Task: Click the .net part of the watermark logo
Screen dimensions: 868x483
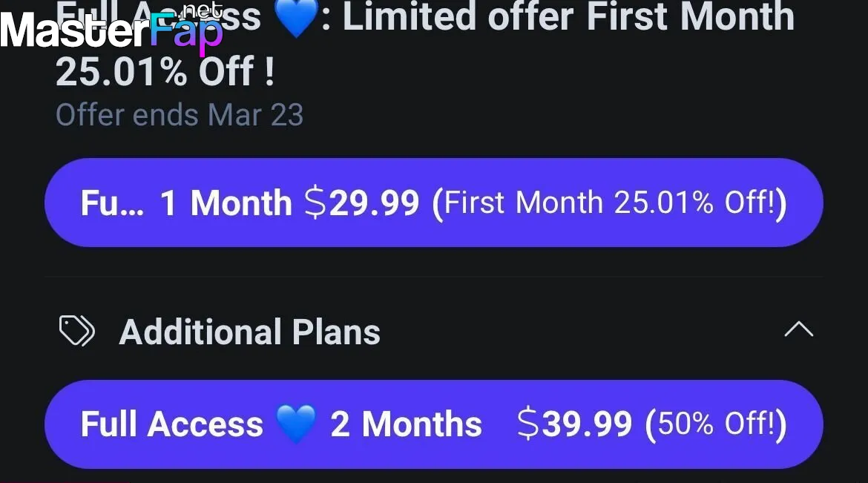Action: [x=203, y=10]
